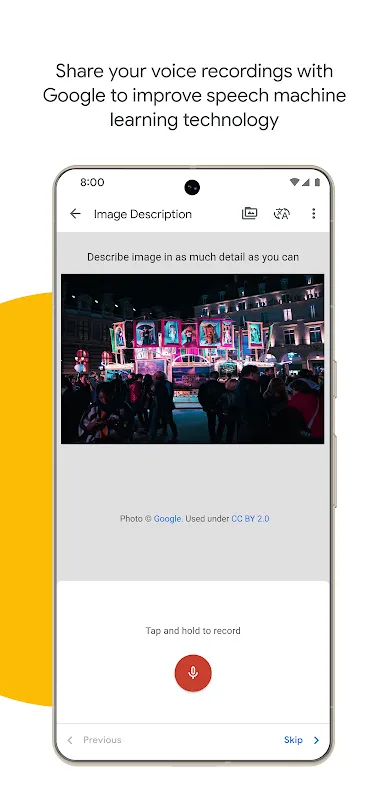The height and width of the screenshot is (800, 389).
Task: Tap the 8:00 clock in status bar
Action: click(92, 182)
